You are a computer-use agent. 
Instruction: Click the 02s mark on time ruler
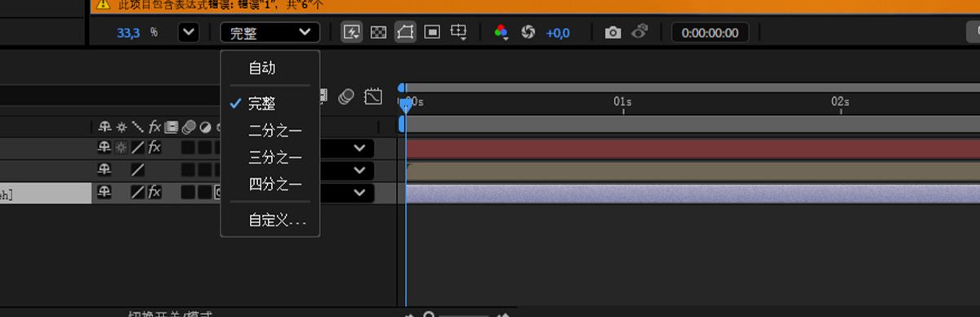[x=840, y=101]
